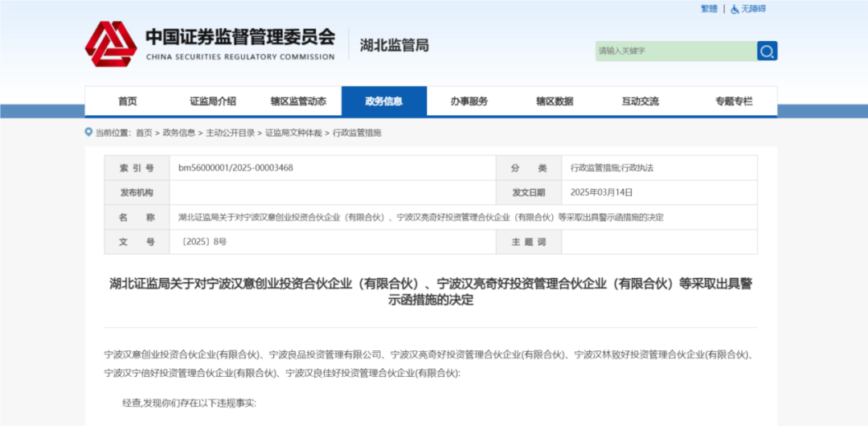Image resolution: width=868 pixels, height=426 pixels.
Task: Click the wheelchair accessibility icon
Action: click(735, 9)
